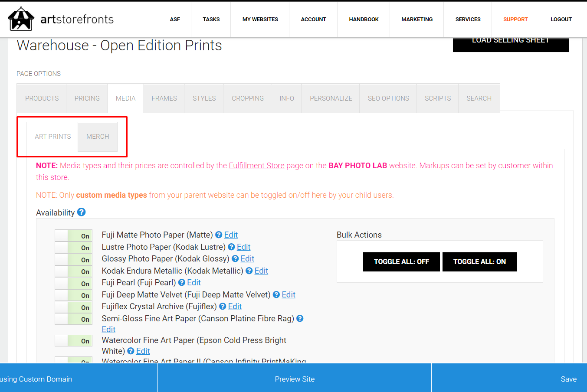Click Preview Site in bottom bar
587x392 pixels.
click(295, 379)
